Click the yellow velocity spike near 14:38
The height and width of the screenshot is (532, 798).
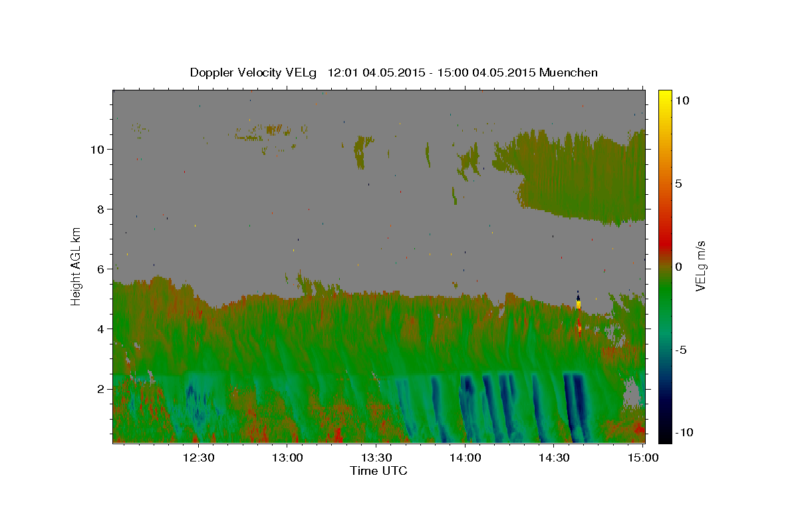point(579,304)
